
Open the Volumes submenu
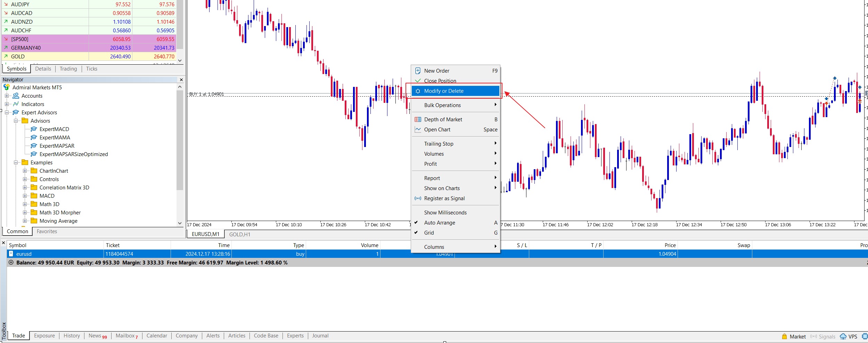(456, 154)
